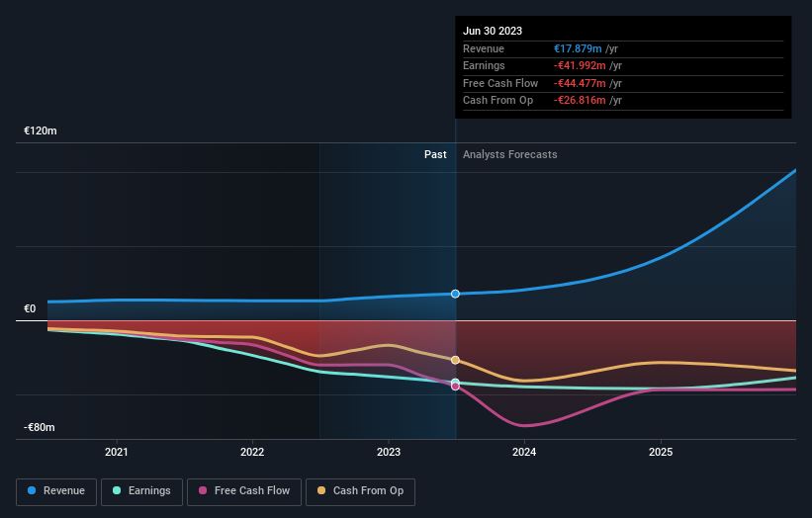
Task: Select the 2024 x-axis label
Action: click(524, 452)
